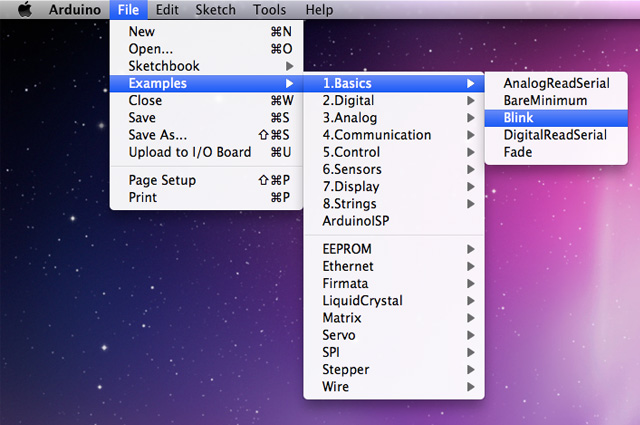This screenshot has height=425, width=640.
Task: Expand the 2.Digital examples submenu
Action: (348, 101)
